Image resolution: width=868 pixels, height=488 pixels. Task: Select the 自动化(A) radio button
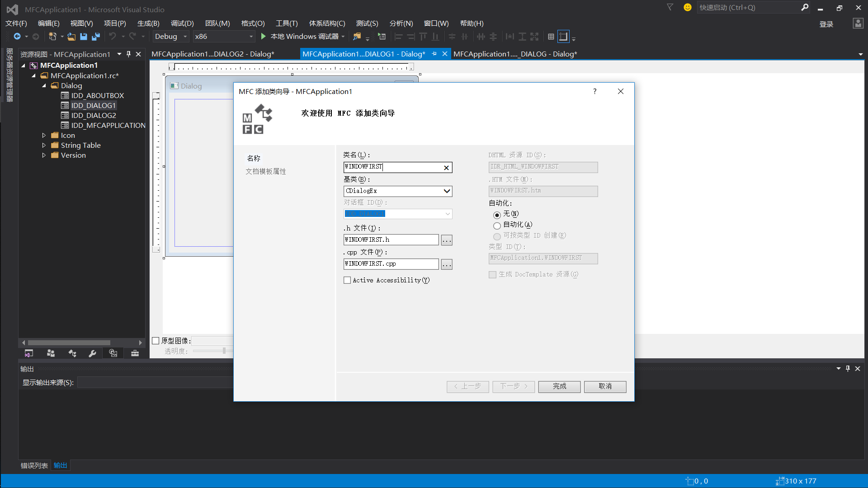click(x=497, y=225)
